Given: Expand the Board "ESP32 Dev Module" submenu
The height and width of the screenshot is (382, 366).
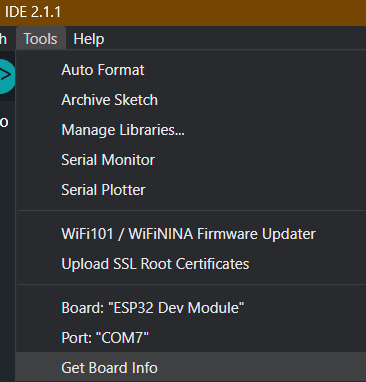Looking at the screenshot, I should point(192,307).
